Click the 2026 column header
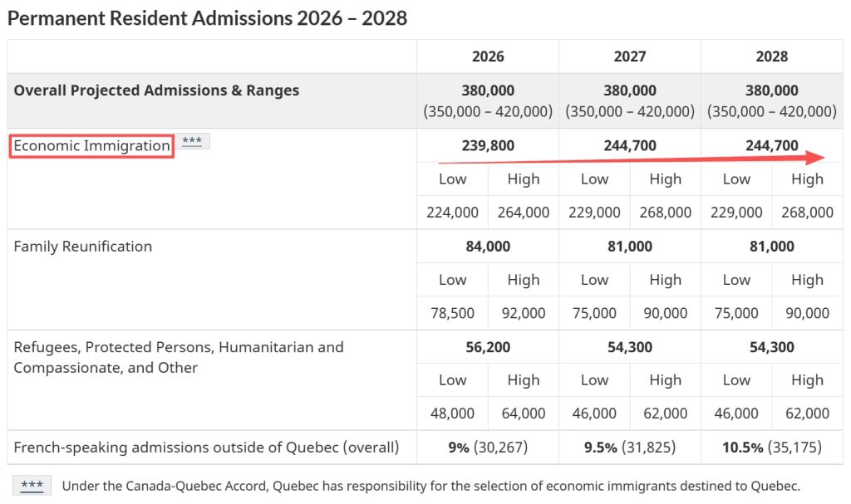Image resolution: width=851 pixels, height=504 pixels. (x=488, y=56)
